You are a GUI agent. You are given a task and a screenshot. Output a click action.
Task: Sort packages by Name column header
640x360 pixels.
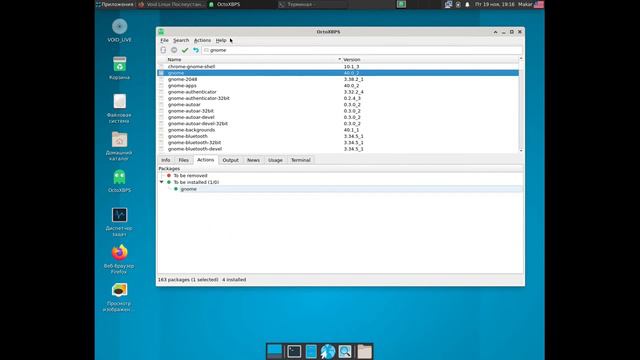[x=249, y=60]
